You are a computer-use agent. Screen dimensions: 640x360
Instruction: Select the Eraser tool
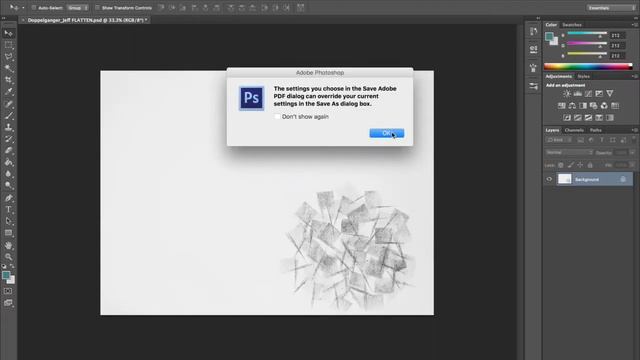click(9, 151)
